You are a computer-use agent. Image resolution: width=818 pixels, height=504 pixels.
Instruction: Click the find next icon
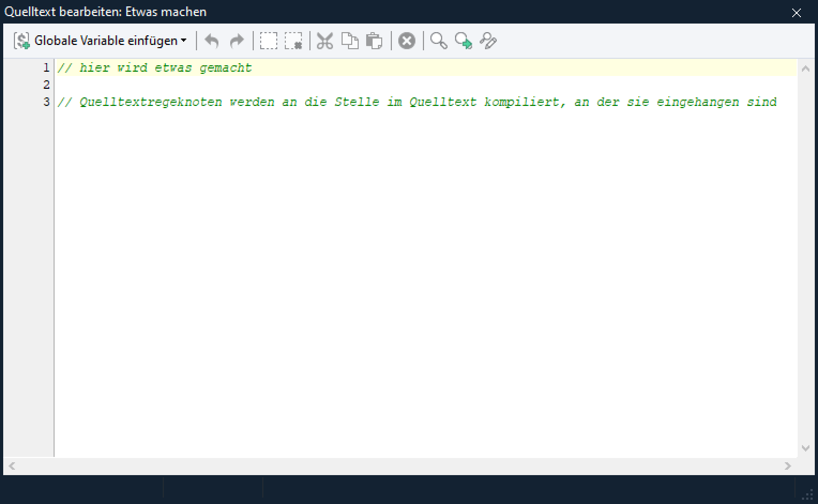point(463,41)
